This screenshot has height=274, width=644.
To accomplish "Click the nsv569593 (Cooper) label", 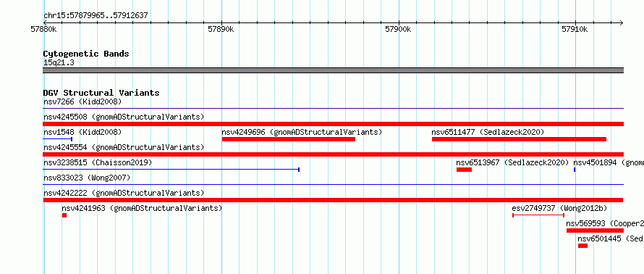I will (605, 223).
